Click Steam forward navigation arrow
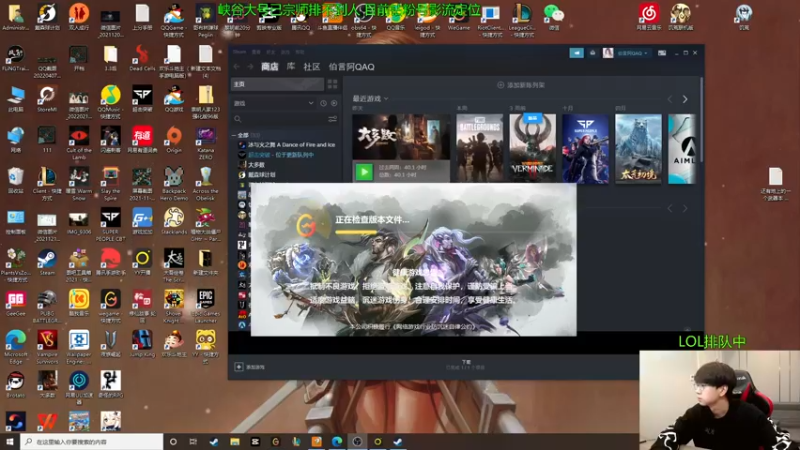Viewport: 800px width, 450px height. [x=250, y=67]
